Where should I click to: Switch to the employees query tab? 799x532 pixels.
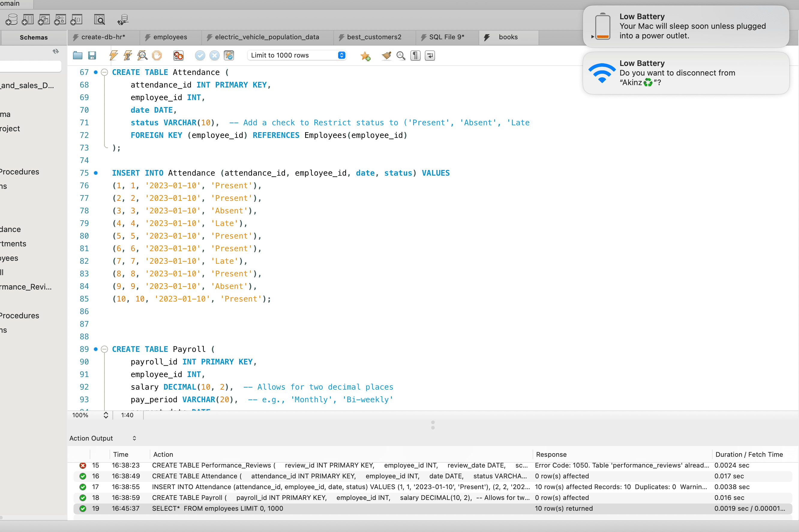click(x=170, y=37)
